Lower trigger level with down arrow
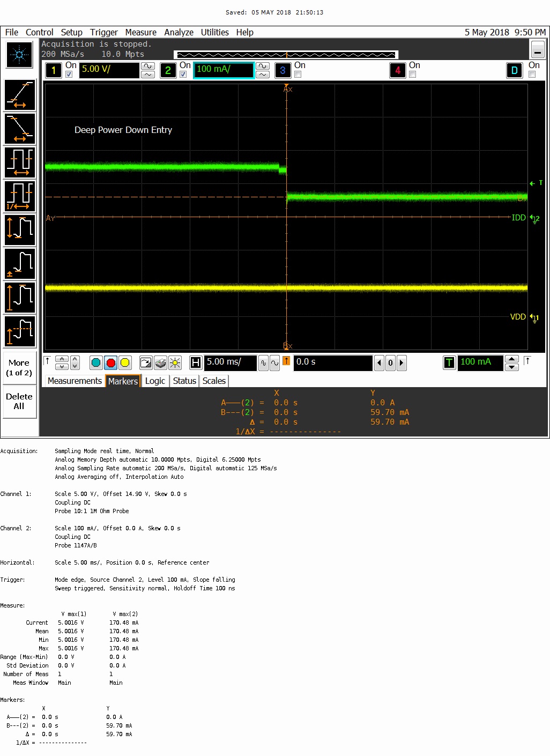The height and width of the screenshot is (756, 550). pyautogui.click(x=512, y=367)
